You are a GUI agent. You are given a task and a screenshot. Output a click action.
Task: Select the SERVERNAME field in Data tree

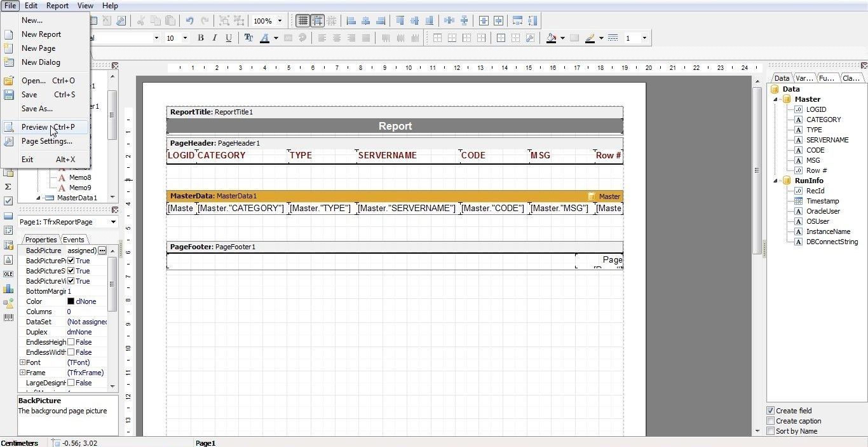(x=827, y=140)
